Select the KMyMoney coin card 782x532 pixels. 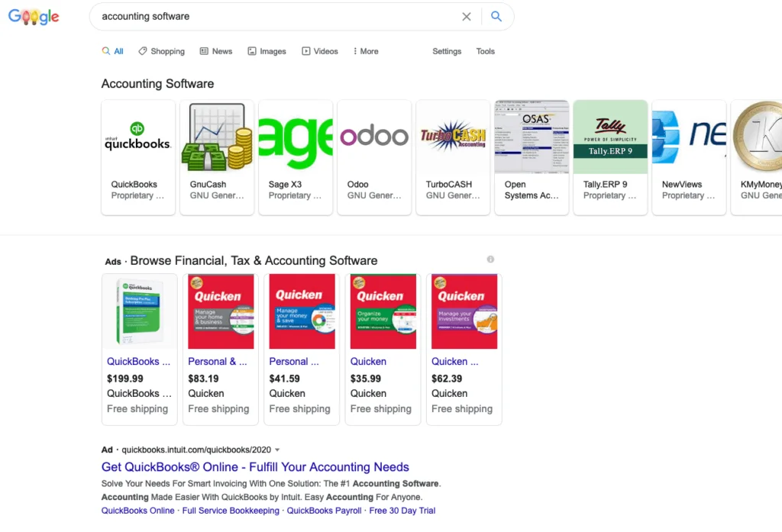[x=757, y=157]
